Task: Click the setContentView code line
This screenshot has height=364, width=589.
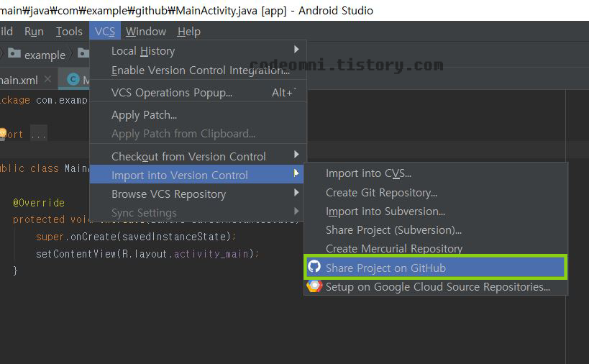Action: (x=147, y=254)
